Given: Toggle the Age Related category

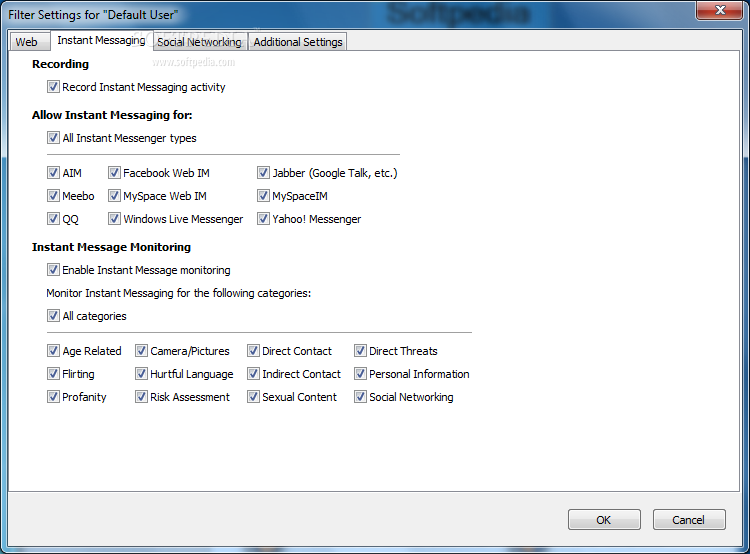Looking at the screenshot, I should pos(53,351).
